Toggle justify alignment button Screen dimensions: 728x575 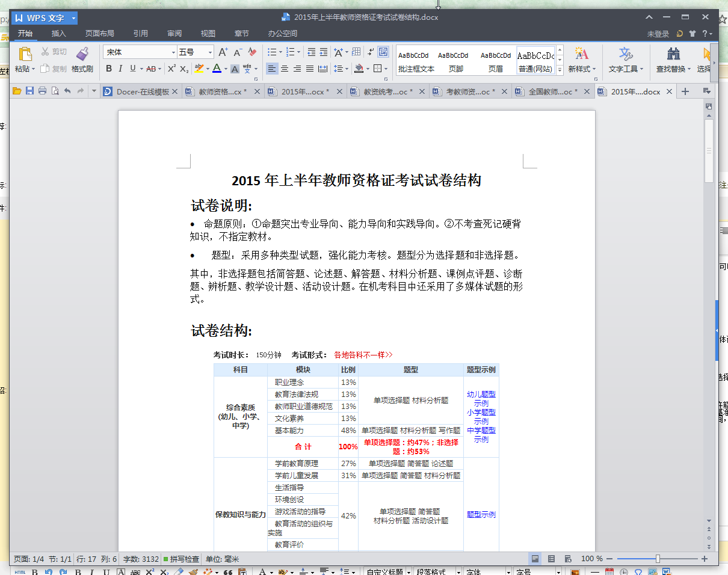click(310, 69)
